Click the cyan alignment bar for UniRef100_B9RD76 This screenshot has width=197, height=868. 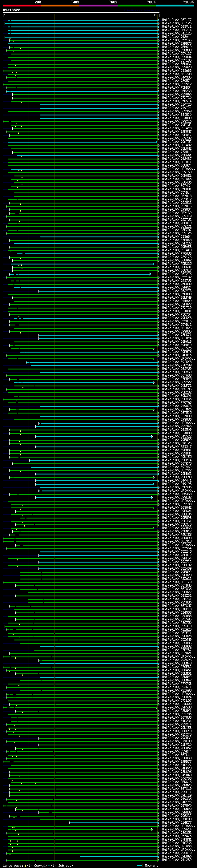click(x=83, y=44)
